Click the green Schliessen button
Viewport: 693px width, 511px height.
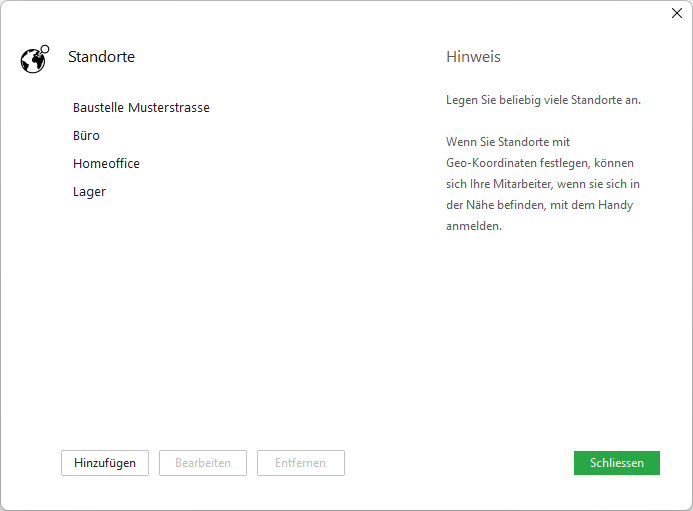click(x=616, y=463)
